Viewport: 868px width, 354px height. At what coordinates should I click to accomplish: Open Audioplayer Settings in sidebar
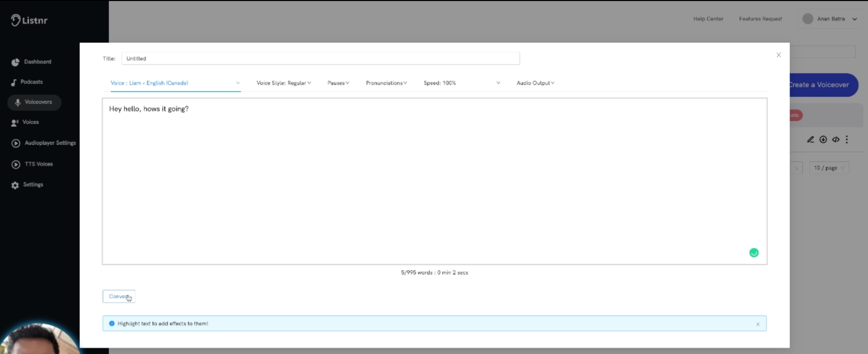43,143
